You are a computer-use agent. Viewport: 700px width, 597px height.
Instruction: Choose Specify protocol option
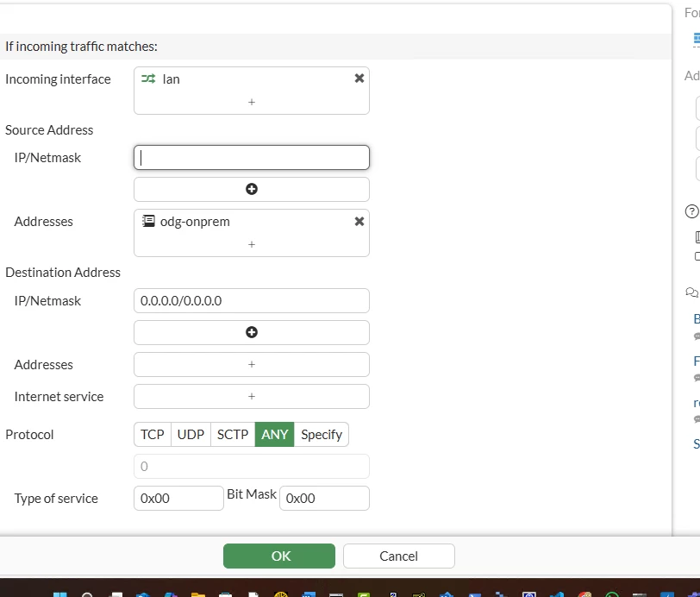point(322,434)
